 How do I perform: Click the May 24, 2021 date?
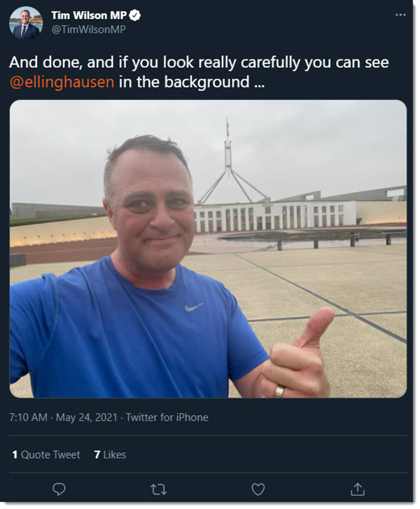coord(86,417)
